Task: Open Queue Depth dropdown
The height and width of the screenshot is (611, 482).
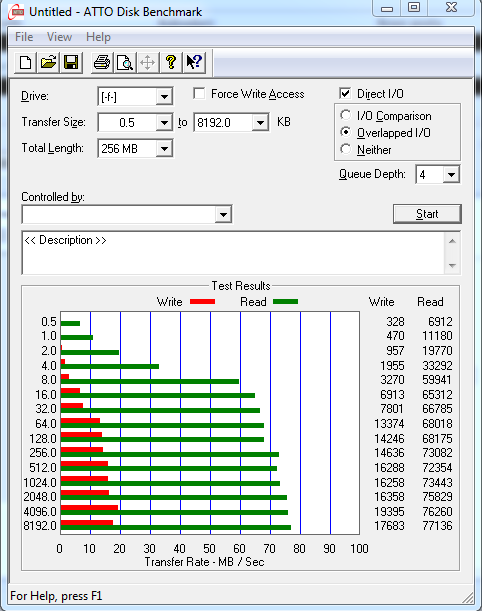Action: tap(451, 175)
